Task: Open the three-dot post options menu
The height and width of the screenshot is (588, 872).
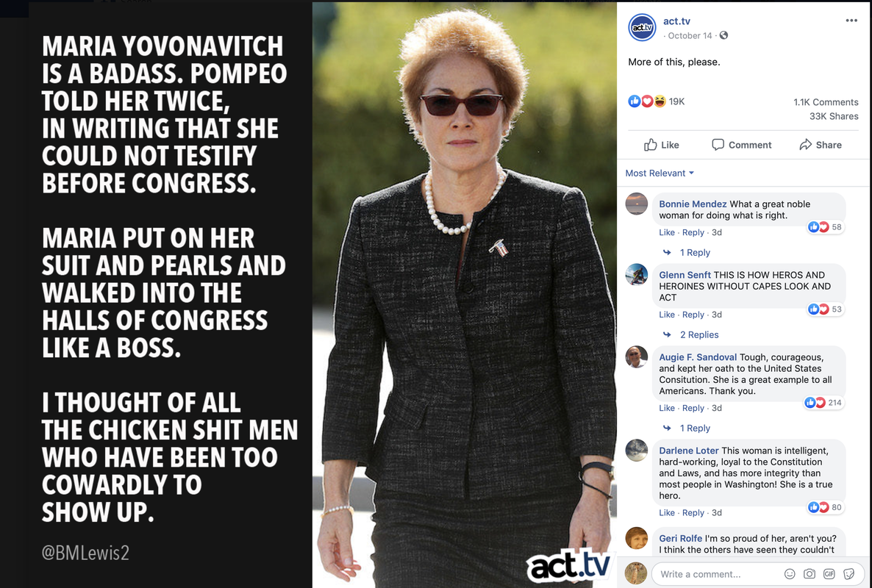Action: (x=851, y=21)
